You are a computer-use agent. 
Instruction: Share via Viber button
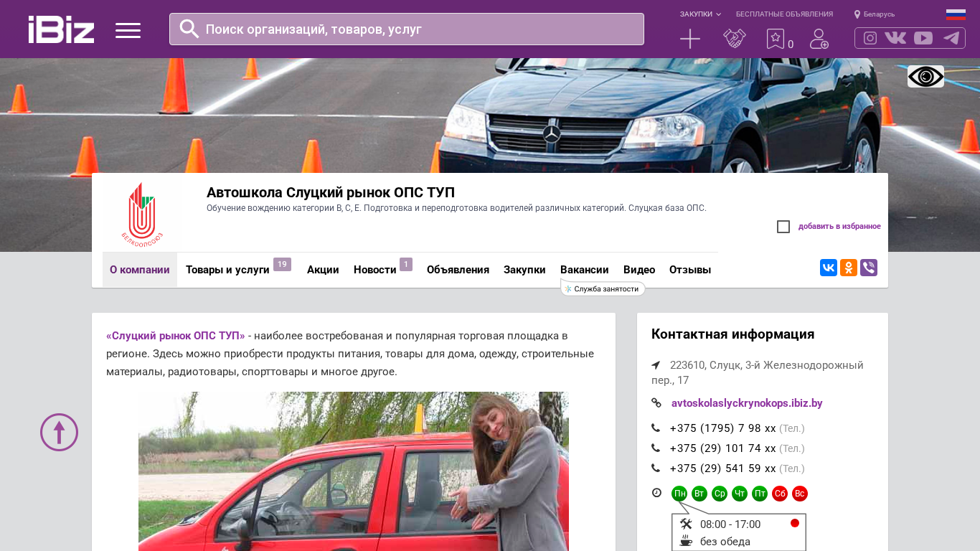click(869, 268)
